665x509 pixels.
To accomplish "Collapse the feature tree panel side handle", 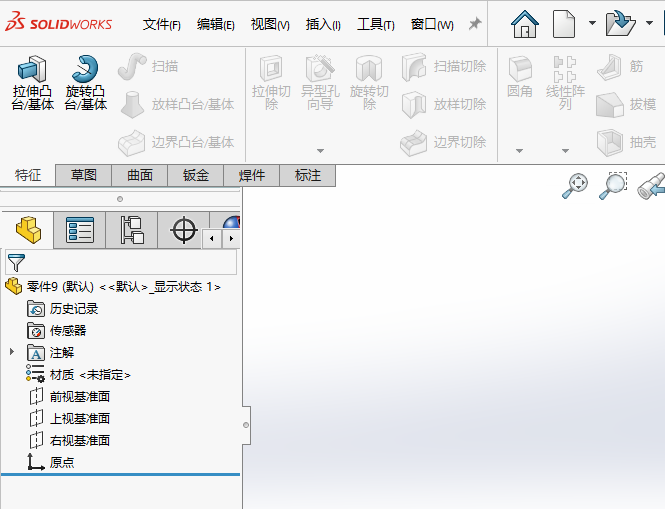I will pyautogui.click(x=246, y=425).
